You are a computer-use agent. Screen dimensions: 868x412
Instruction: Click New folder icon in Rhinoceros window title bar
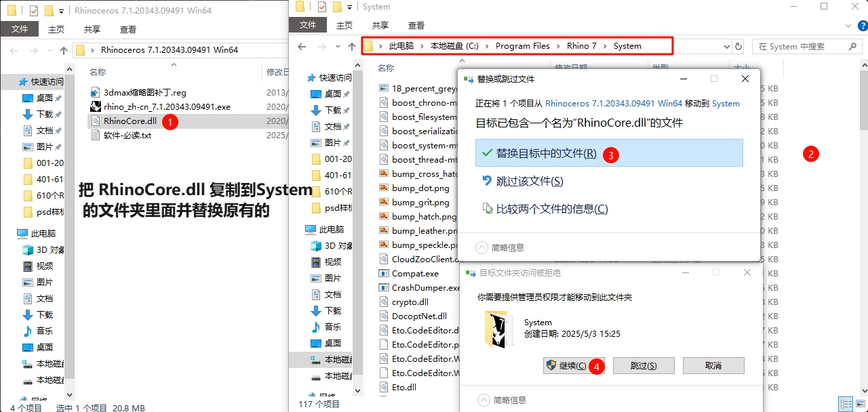click(48, 11)
